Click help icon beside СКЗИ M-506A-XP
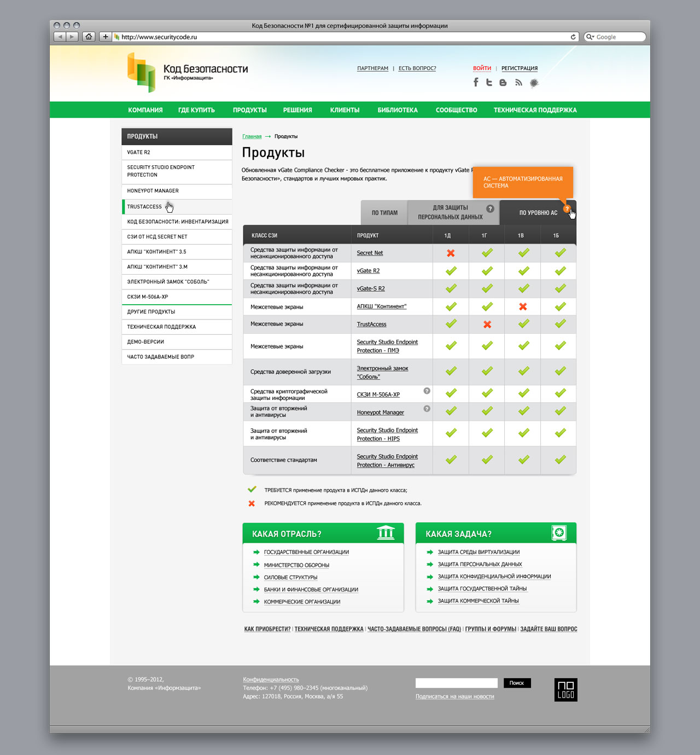The height and width of the screenshot is (755, 700). tap(427, 391)
